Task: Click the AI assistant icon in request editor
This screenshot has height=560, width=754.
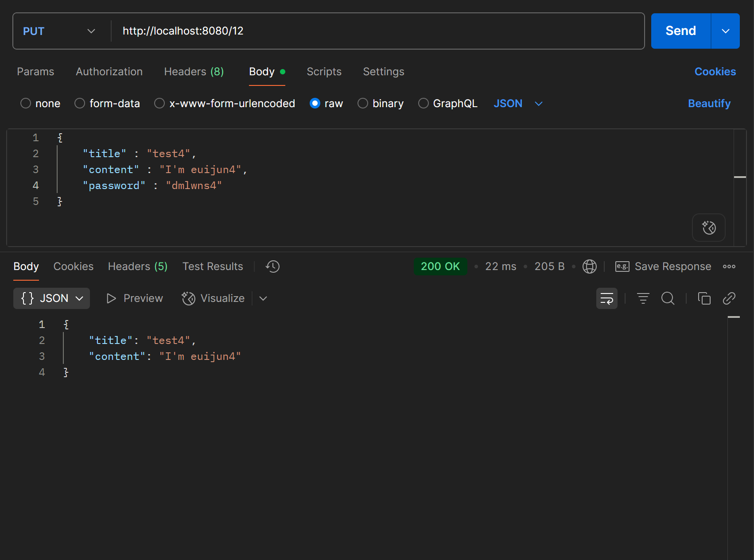Action: coord(709,228)
